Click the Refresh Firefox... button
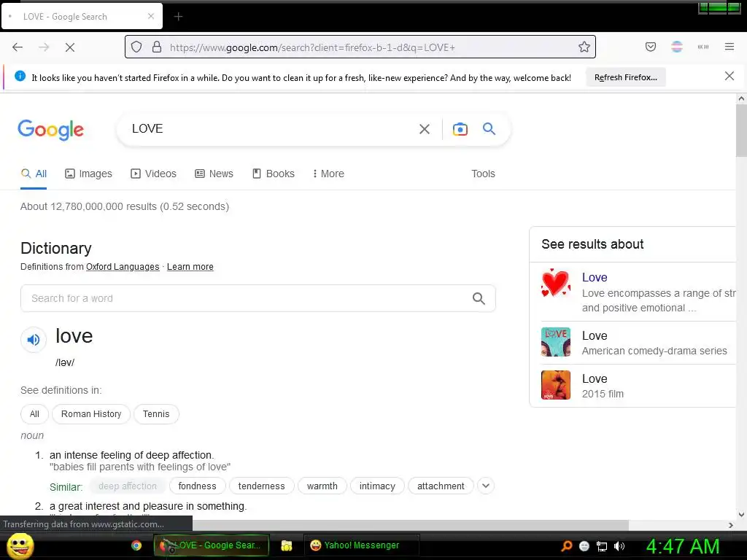The image size is (747, 560). 625,77
